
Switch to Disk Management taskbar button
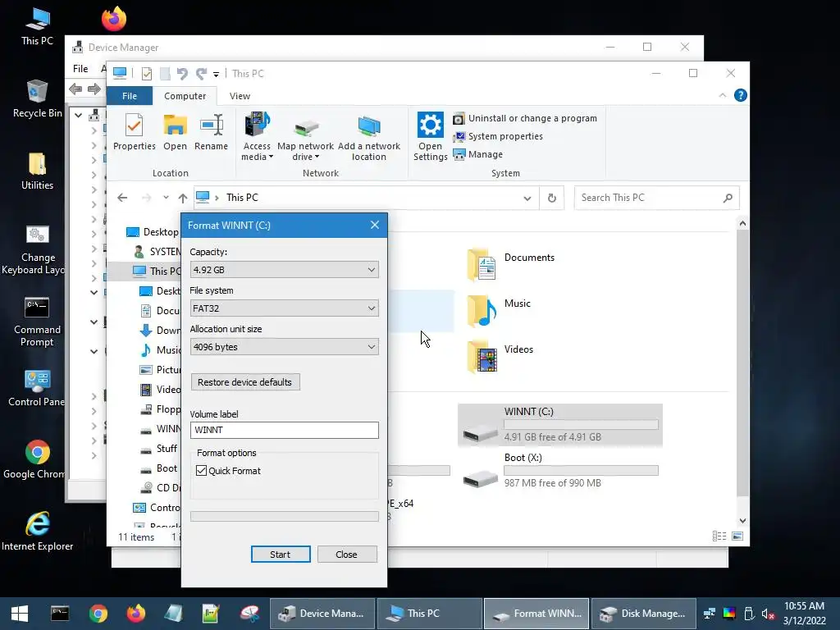coord(643,614)
